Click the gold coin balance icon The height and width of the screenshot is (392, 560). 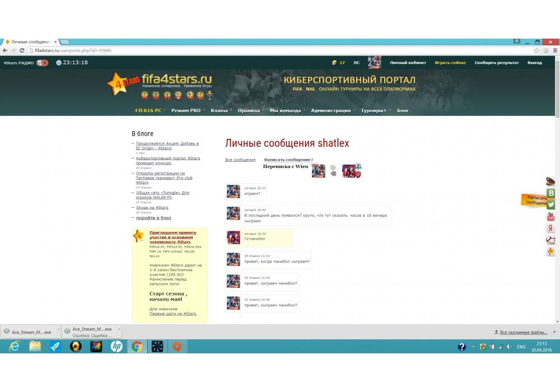coord(334,63)
